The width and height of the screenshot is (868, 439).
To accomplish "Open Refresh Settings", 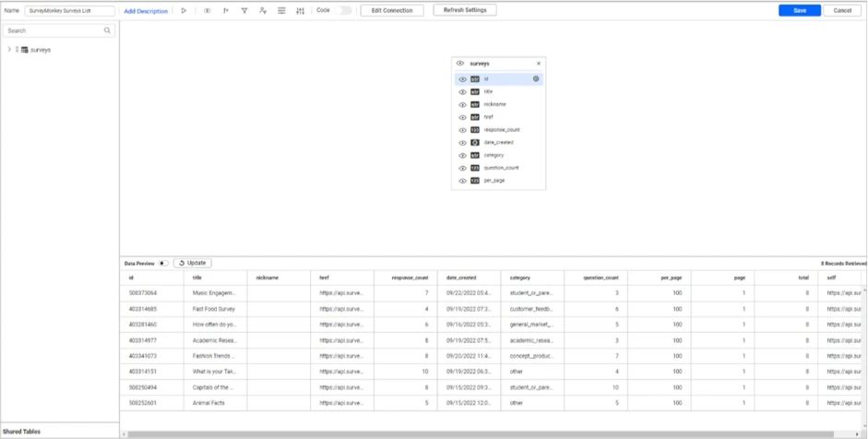I will (x=465, y=10).
